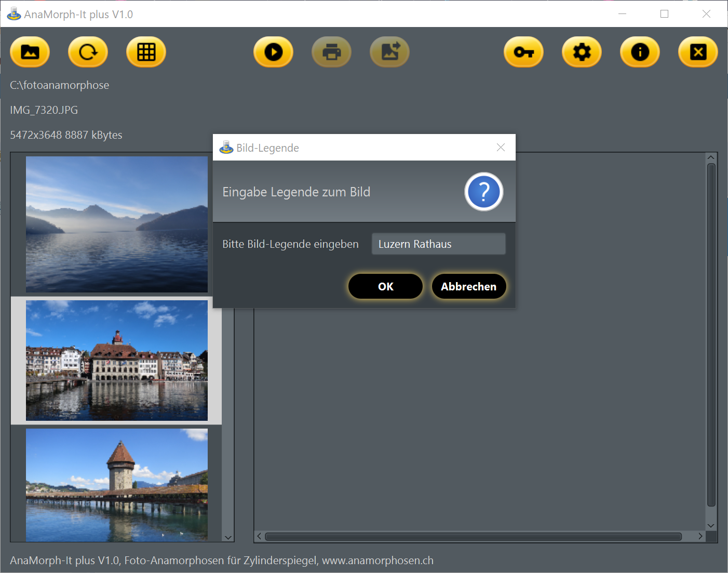Open license key dialog via key icon
Viewport: 728px width, 573px height.
[x=523, y=52]
